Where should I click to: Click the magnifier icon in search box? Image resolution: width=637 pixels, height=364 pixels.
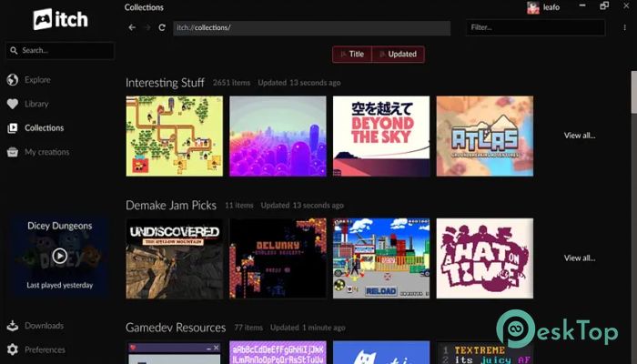(x=14, y=50)
